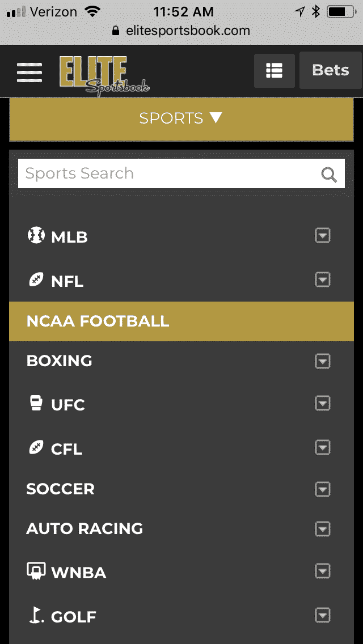
Task: Click the UFC glove icon
Action: pyautogui.click(x=36, y=404)
